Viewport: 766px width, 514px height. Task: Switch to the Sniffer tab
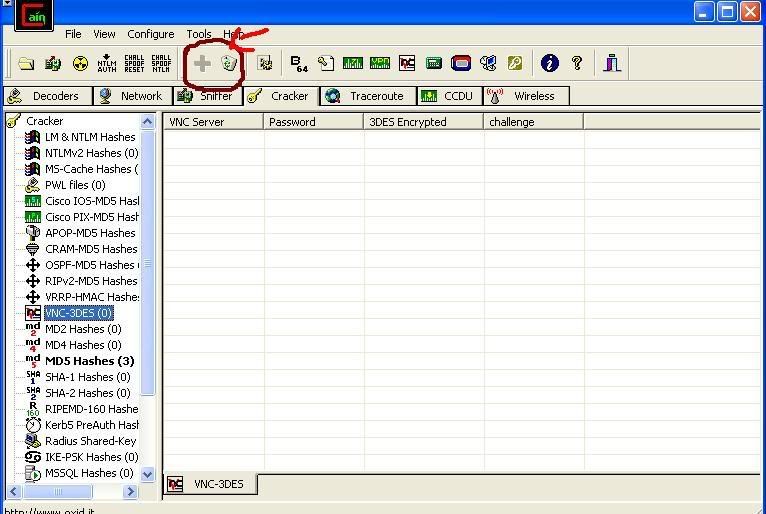click(x=208, y=96)
